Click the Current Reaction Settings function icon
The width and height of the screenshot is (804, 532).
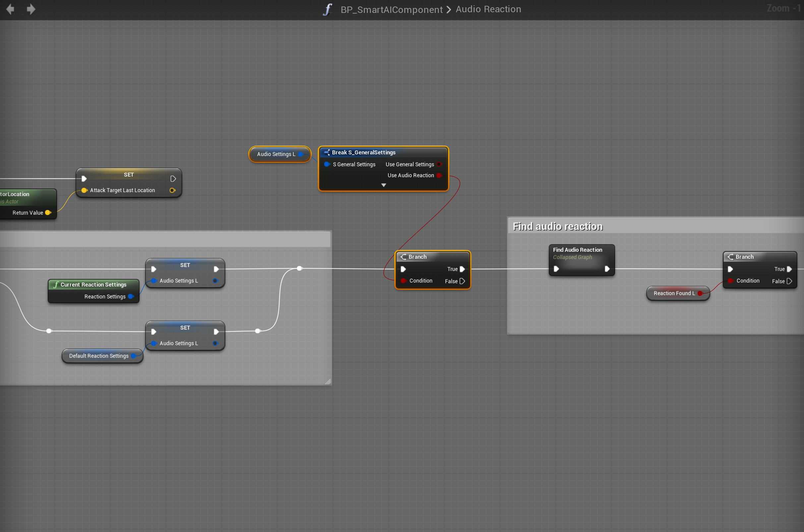pyautogui.click(x=56, y=285)
